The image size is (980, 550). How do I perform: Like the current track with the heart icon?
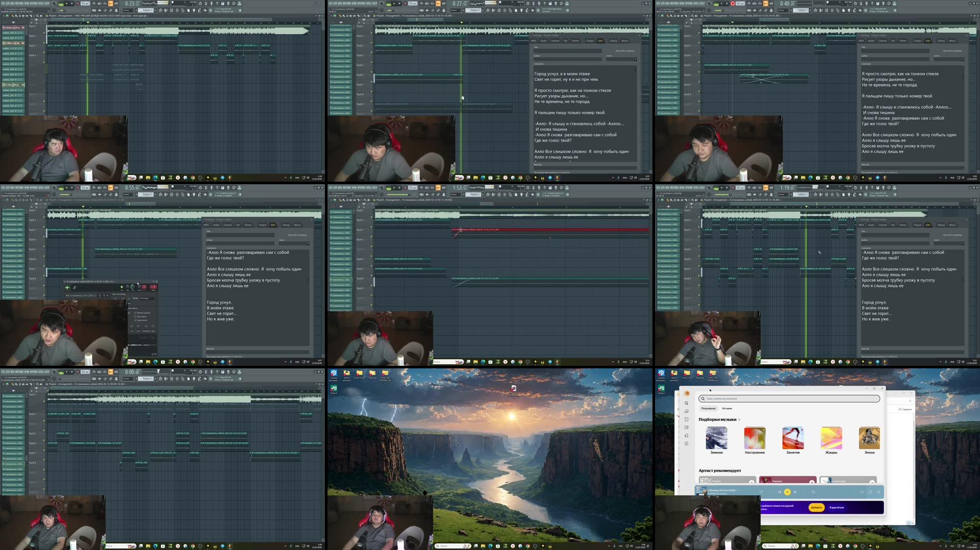(761, 491)
